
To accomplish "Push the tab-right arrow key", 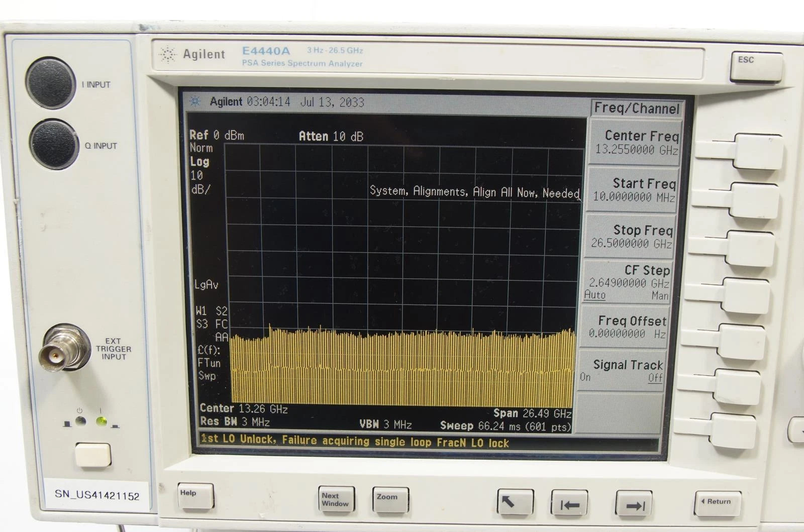I will [x=634, y=504].
